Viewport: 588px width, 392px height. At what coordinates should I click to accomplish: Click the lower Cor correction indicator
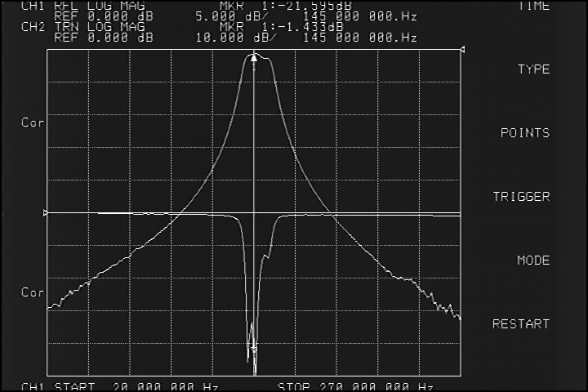32,292
